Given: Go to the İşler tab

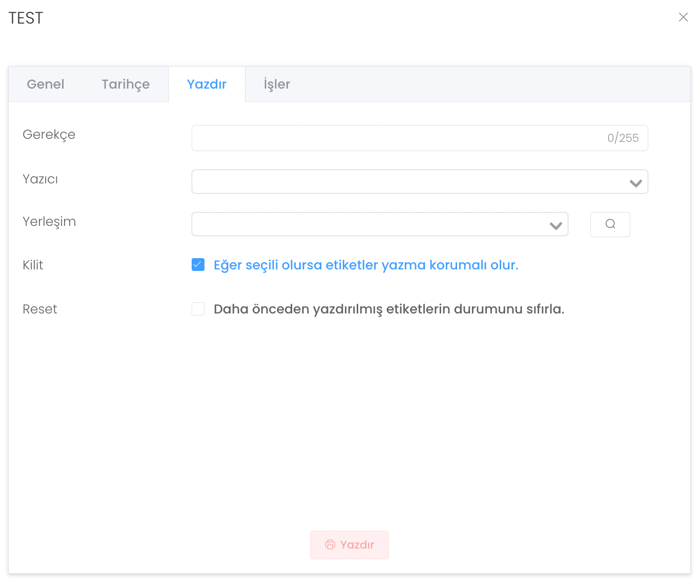Looking at the screenshot, I should click(x=277, y=84).
